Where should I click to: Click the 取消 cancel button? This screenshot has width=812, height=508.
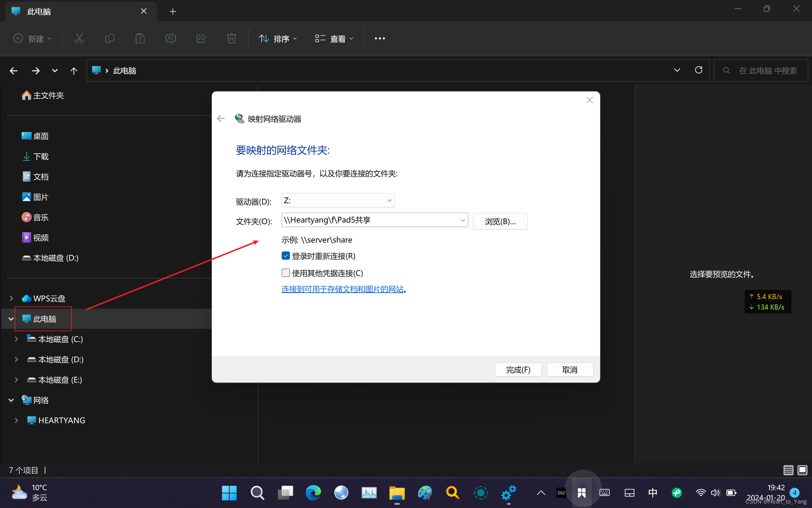(570, 370)
